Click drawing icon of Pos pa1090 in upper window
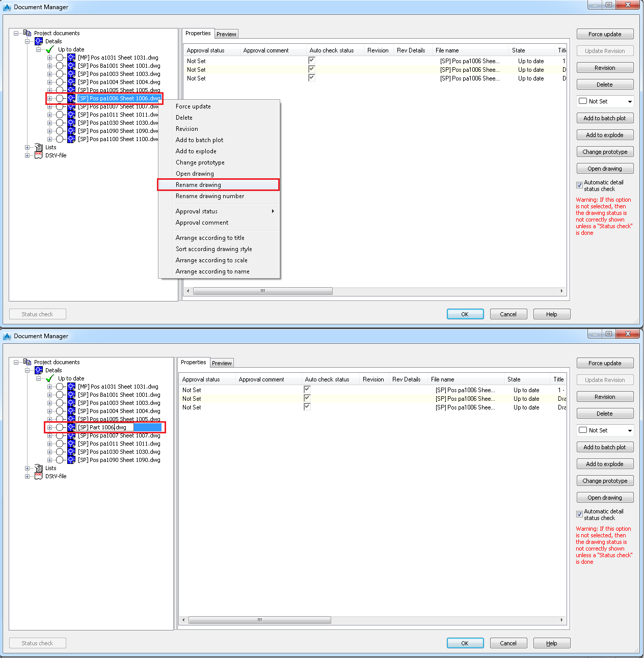The image size is (644, 658). point(71,131)
